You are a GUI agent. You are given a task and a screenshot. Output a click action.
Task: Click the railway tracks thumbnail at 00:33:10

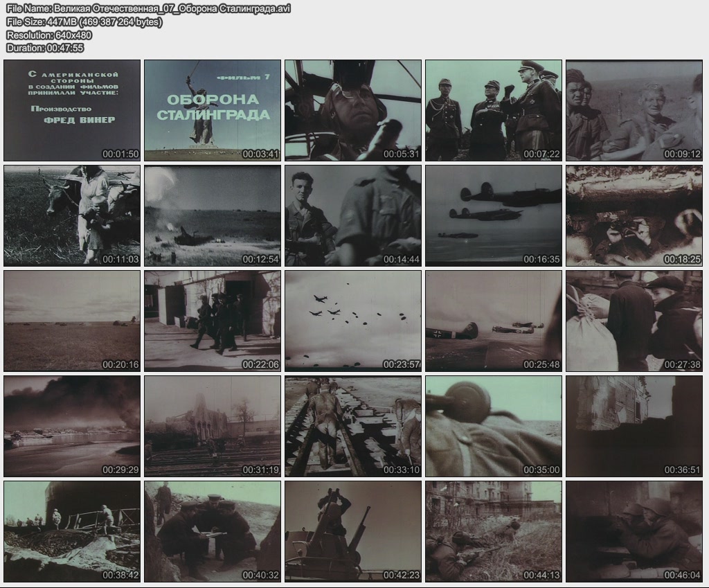coord(353,426)
